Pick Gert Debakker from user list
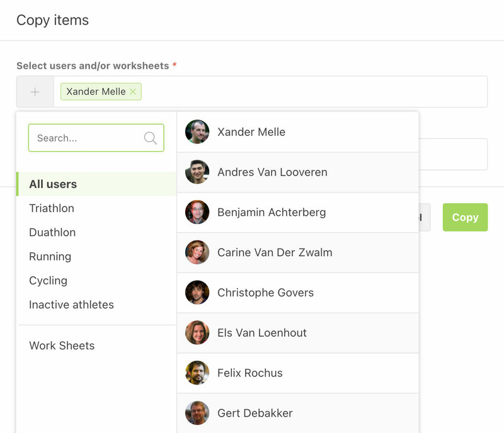This screenshot has width=504, height=433. [255, 413]
